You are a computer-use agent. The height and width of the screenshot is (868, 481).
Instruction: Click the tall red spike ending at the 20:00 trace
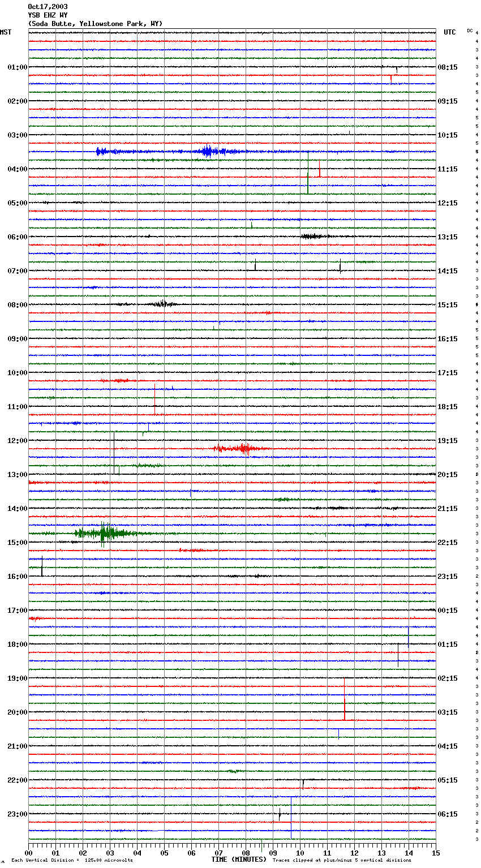(344, 699)
